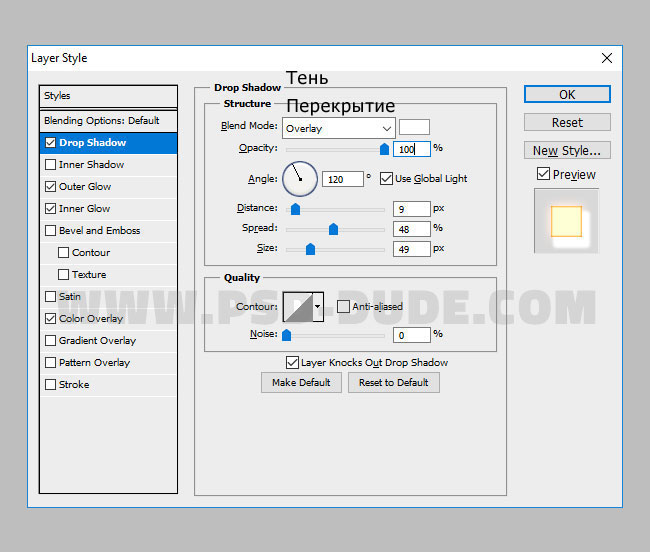Click the contour curve thumbnail
Viewport: 650px width, 552px height.
[298, 307]
